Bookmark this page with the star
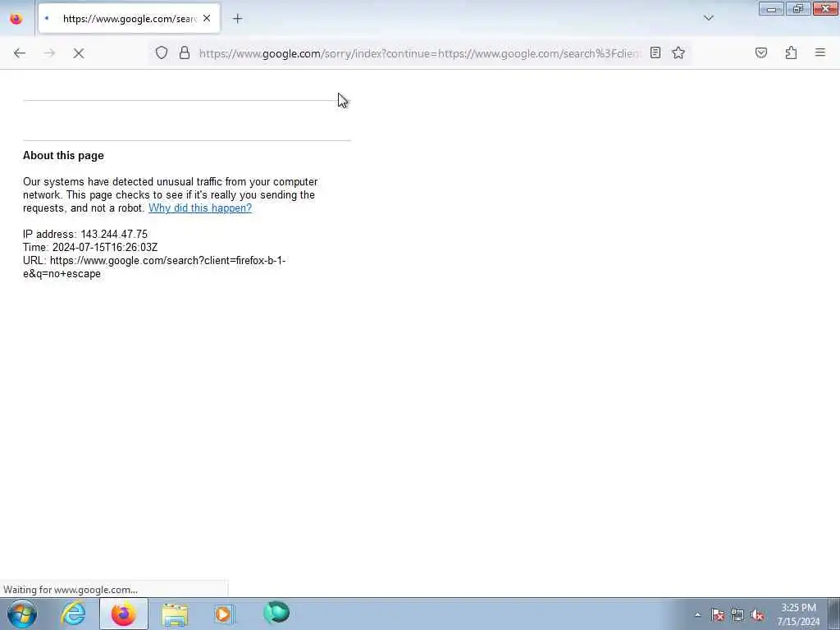840x630 pixels. point(678,52)
